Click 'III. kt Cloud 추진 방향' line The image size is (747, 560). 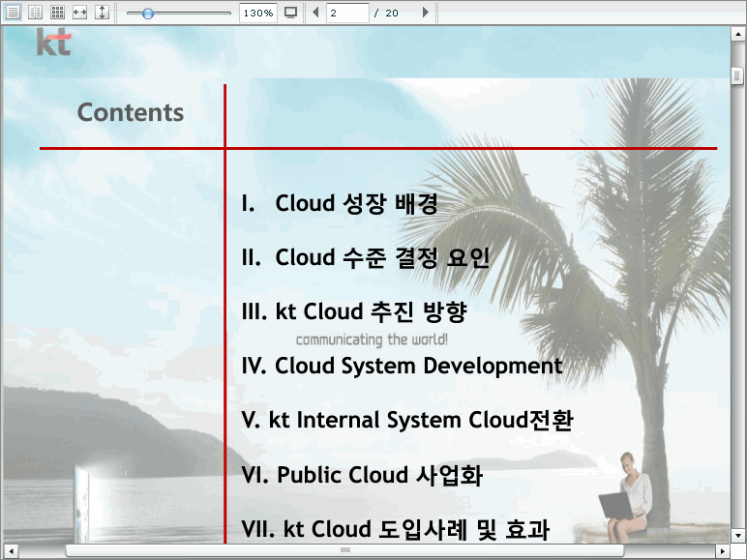[354, 311]
